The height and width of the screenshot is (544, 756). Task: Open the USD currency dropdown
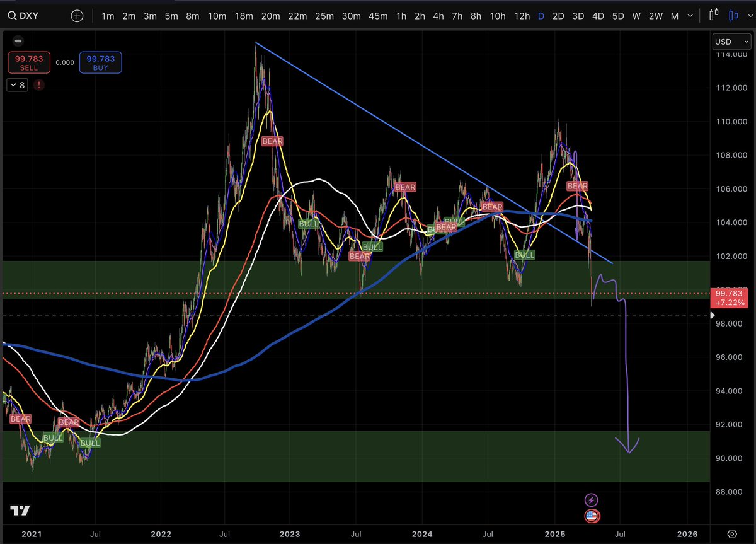click(x=731, y=41)
